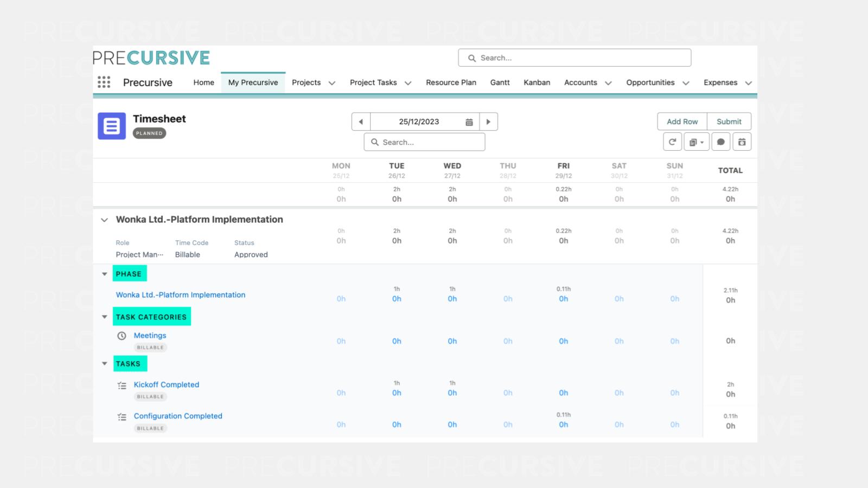Go to the next week arrow
Image resolution: width=868 pixels, height=488 pixels.
coord(488,121)
